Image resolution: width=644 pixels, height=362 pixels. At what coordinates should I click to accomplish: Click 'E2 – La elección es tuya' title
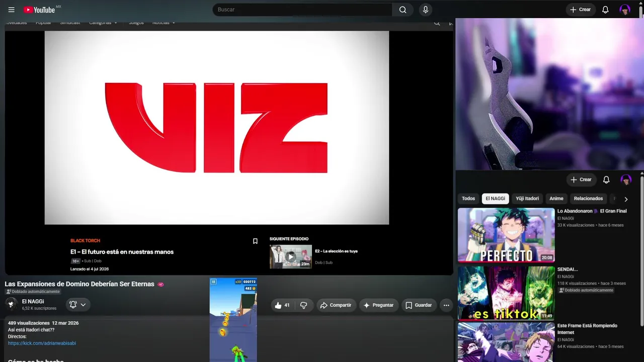tap(336, 251)
